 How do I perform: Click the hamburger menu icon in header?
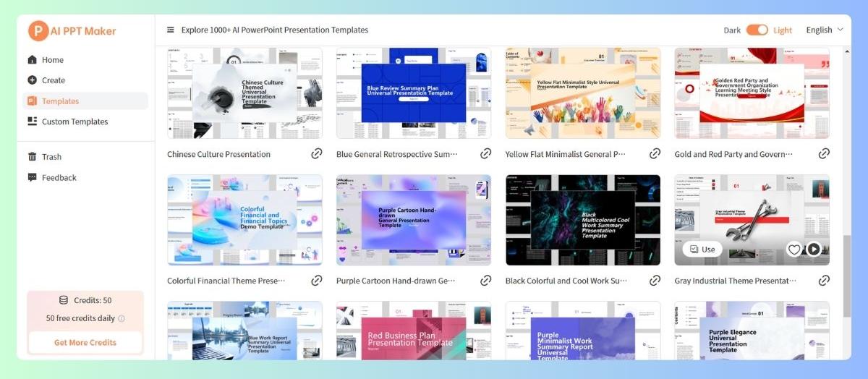point(171,30)
